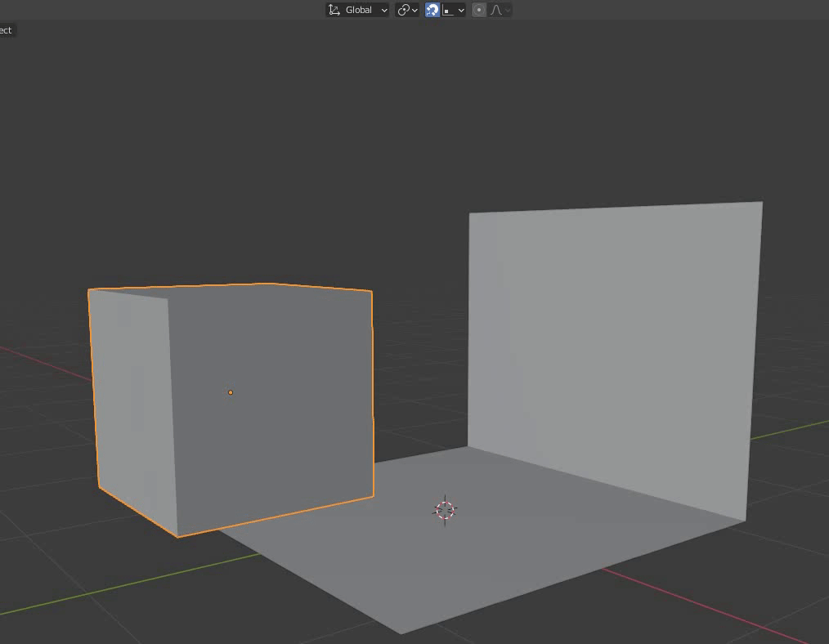Screen dimensions: 829x644
Task: Click the proportional falloff curve icon
Action: click(495, 10)
